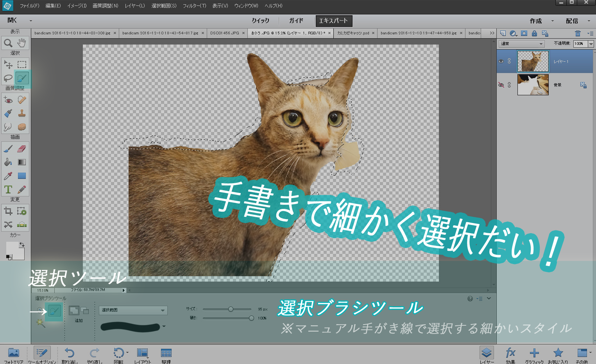Select the Spot Healing bandage tool
The image size is (596, 364).
click(22, 100)
